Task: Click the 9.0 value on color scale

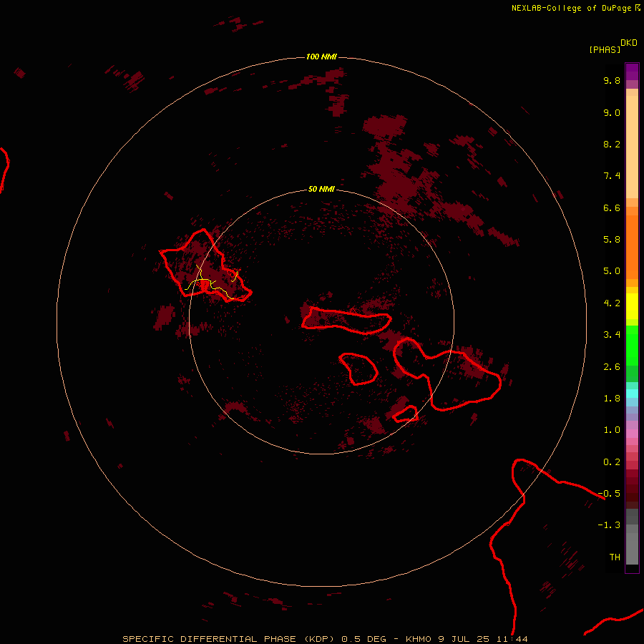Action: [x=612, y=112]
